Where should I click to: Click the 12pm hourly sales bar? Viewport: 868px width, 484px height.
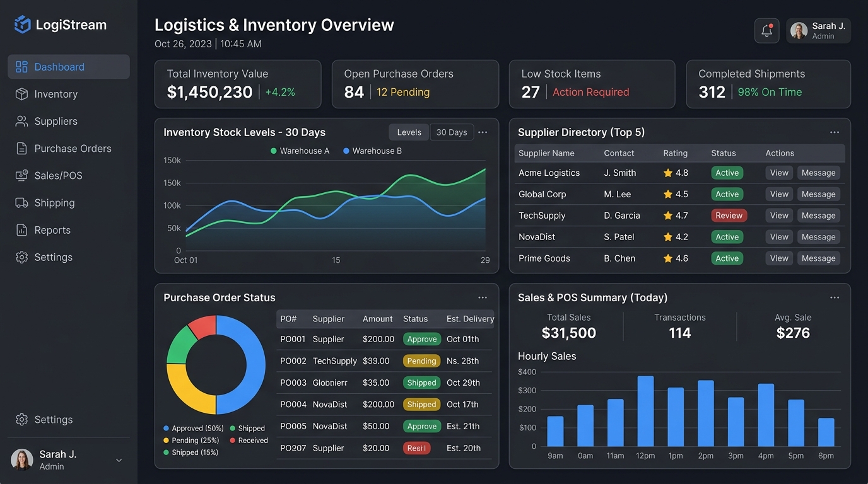point(645,411)
